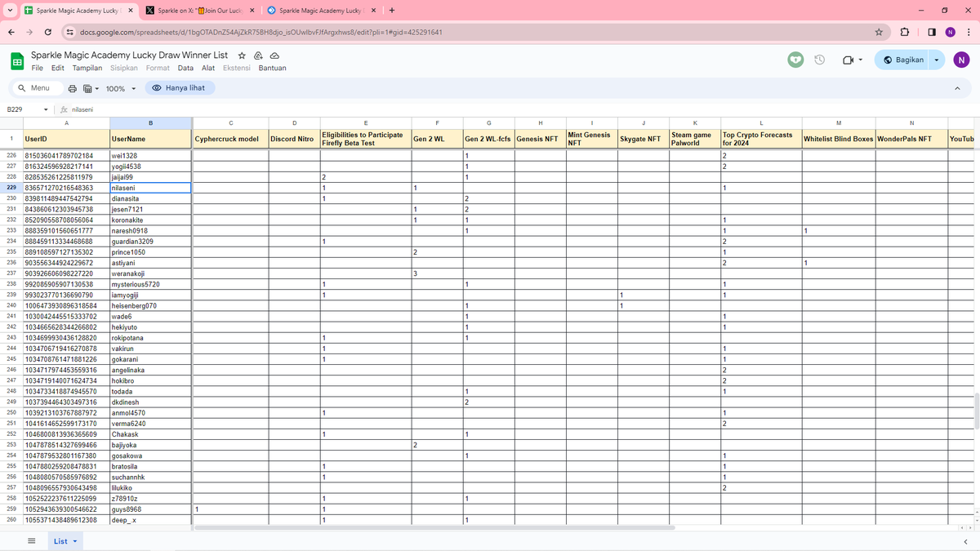This screenshot has width=980, height=551.
Task: Click the fx formula icon
Action: tap(65, 109)
